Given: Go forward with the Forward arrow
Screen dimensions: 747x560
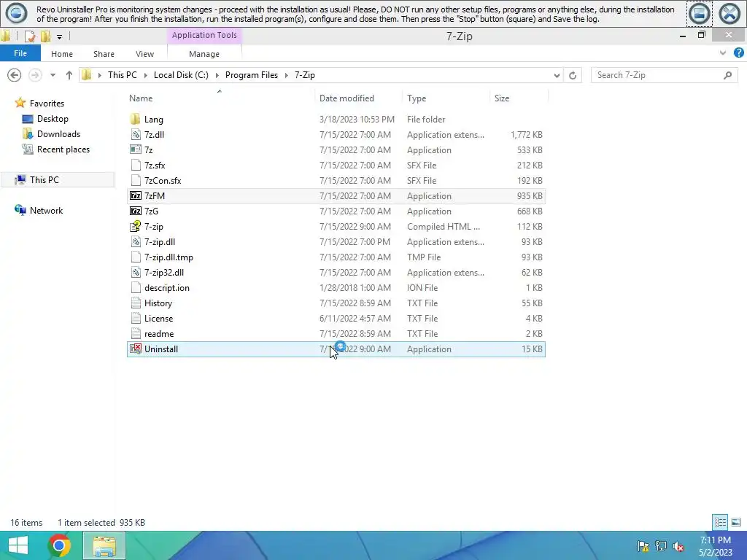Looking at the screenshot, I should [35, 75].
